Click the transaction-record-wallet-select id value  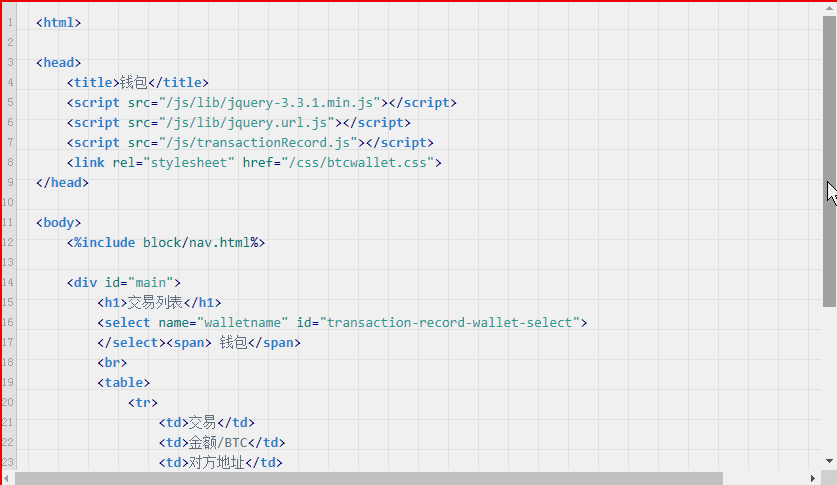[x=449, y=323]
